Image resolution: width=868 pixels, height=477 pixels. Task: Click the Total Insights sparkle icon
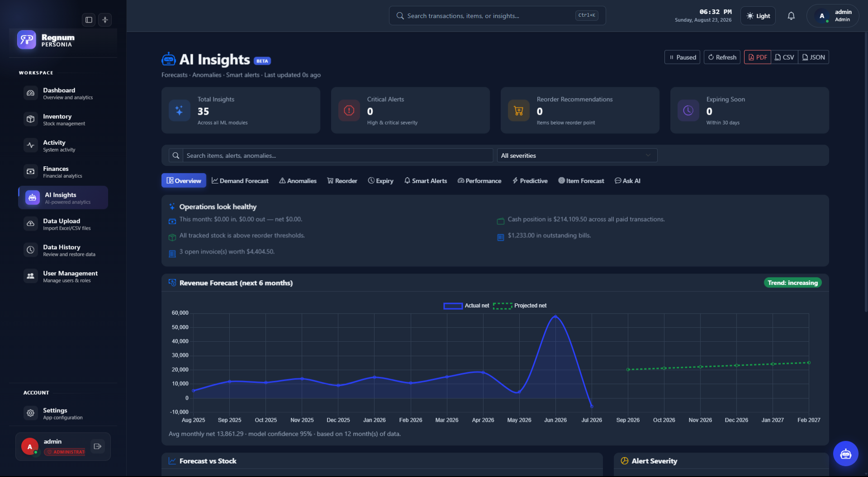click(x=179, y=110)
